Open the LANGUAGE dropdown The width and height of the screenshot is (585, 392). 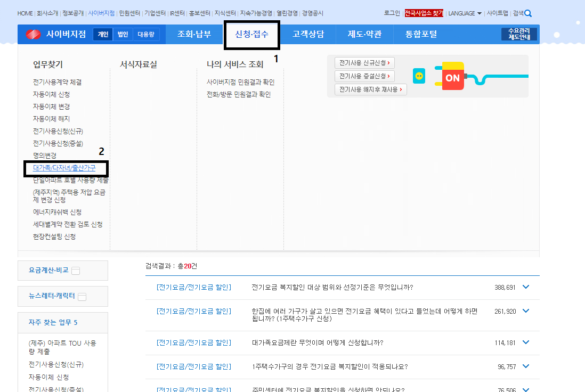pyautogui.click(x=463, y=12)
